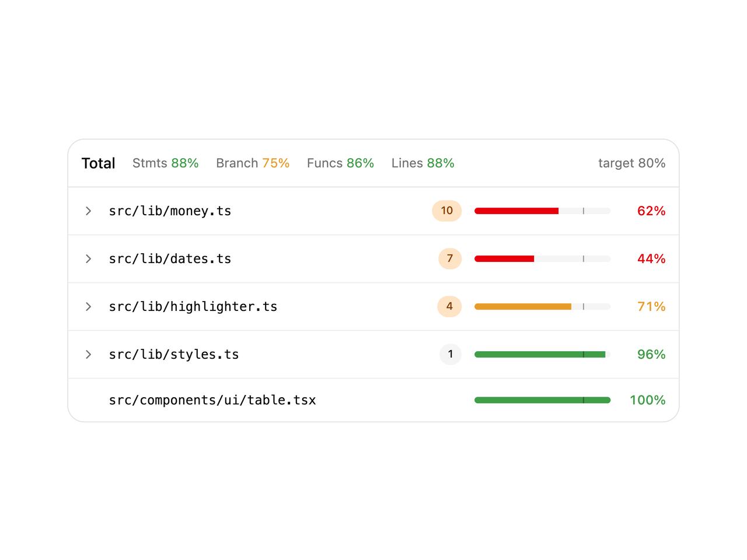
Task: Click the src/lib/highlighter.ts file name
Action: [x=193, y=307]
